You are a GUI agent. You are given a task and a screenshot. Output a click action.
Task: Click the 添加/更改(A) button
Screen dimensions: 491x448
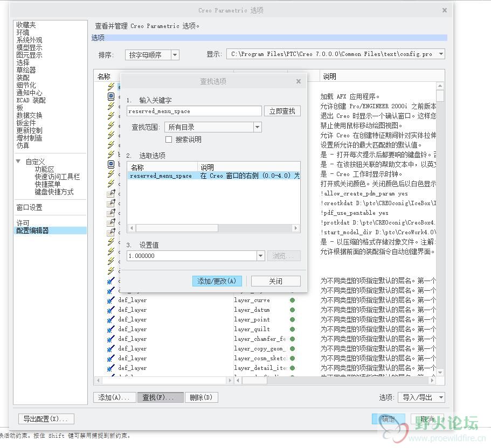pyautogui.click(x=217, y=281)
